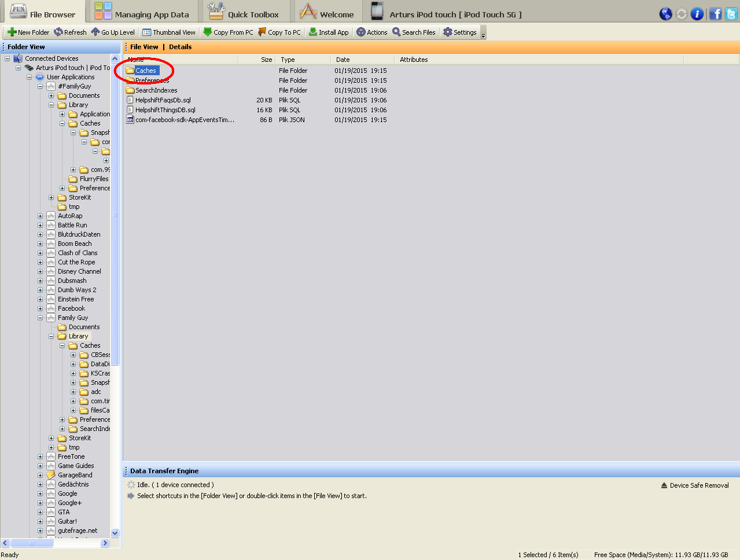Image resolution: width=740 pixels, height=560 pixels.
Task: Select the FreeTone app in the tree
Action: [71, 456]
